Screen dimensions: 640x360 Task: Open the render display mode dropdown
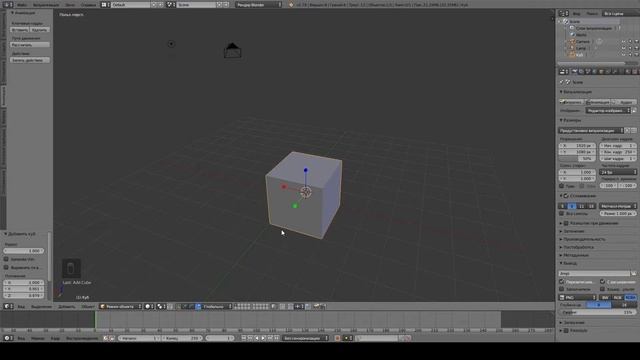608,111
